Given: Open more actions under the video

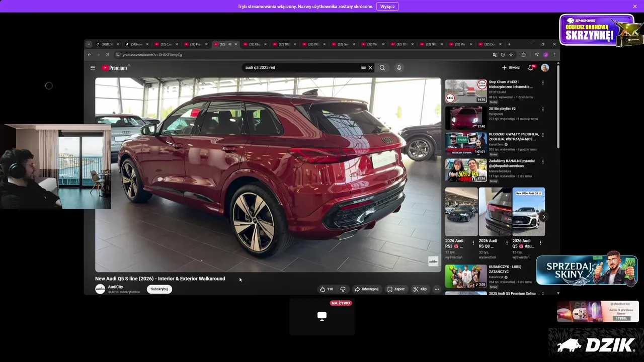Looking at the screenshot, I should coord(437,289).
